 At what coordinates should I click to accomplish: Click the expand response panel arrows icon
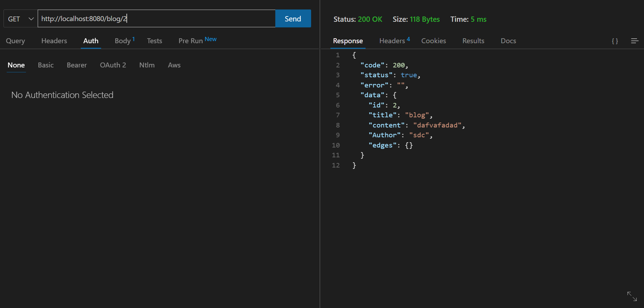632,296
